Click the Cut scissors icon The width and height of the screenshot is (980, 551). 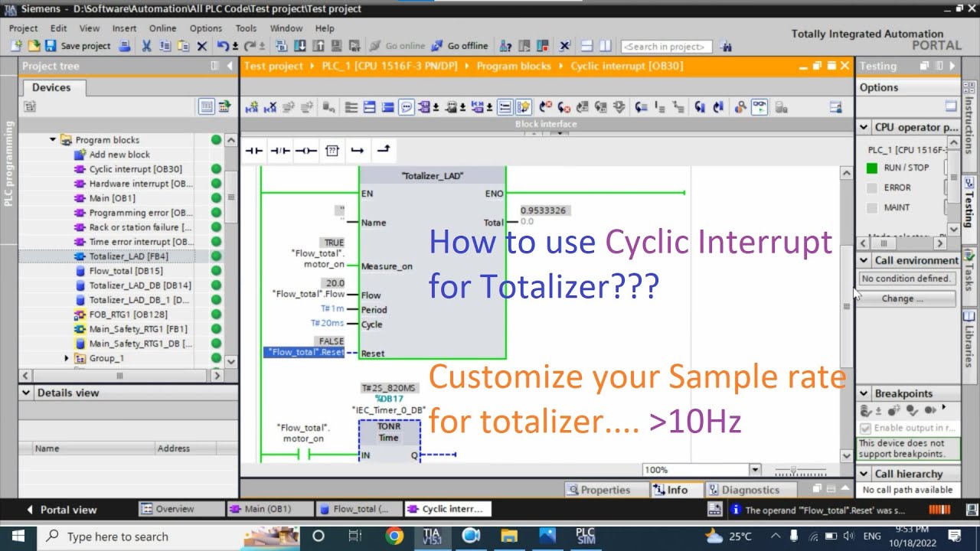(x=146, y=46)
